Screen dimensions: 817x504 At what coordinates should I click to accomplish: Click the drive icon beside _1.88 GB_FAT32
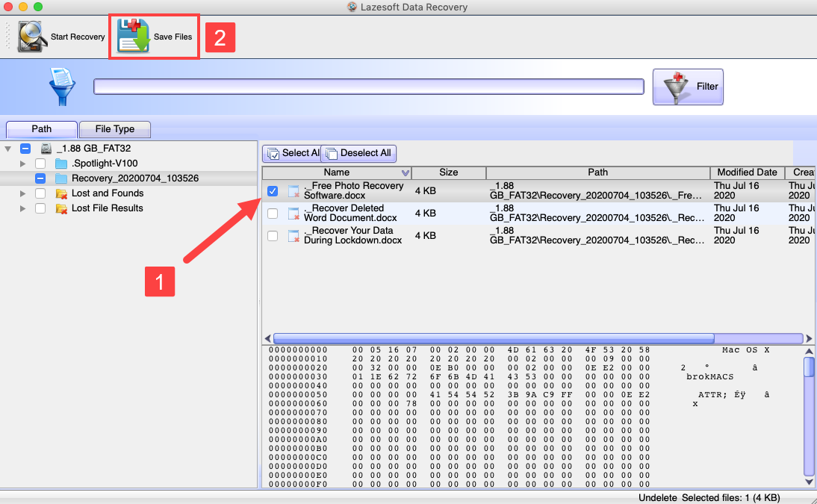click(46, 149)
